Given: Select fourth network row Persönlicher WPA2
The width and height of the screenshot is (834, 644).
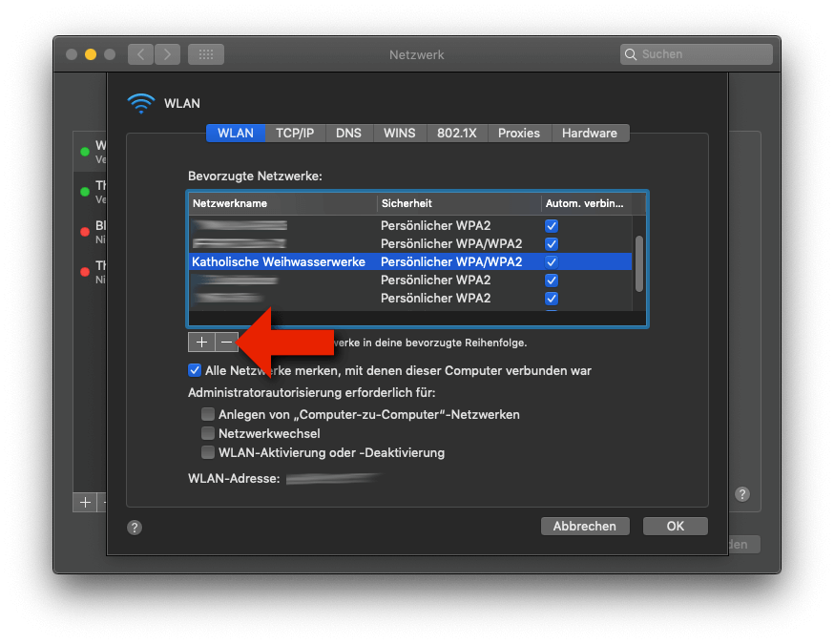Looking at the screenshot, I should point(410,280).
